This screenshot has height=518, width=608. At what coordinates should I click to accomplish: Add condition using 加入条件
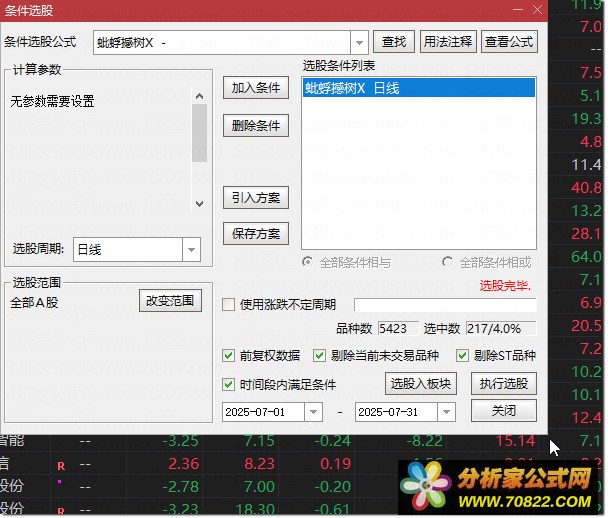[256, 88]
